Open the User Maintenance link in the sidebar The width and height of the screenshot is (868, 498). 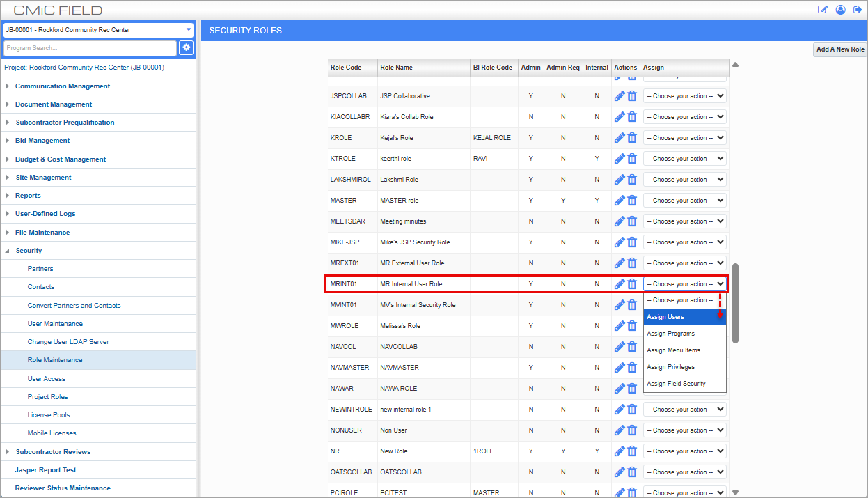click(55, 324)
